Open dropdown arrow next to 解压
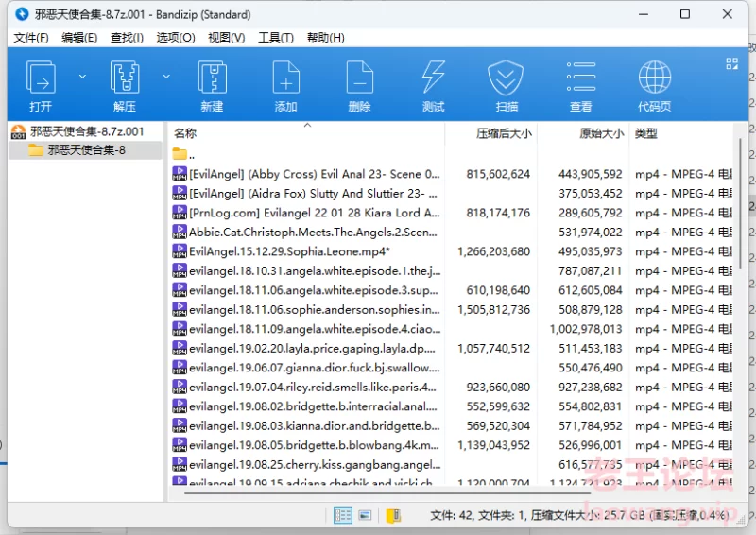 (x=166, y=77)
